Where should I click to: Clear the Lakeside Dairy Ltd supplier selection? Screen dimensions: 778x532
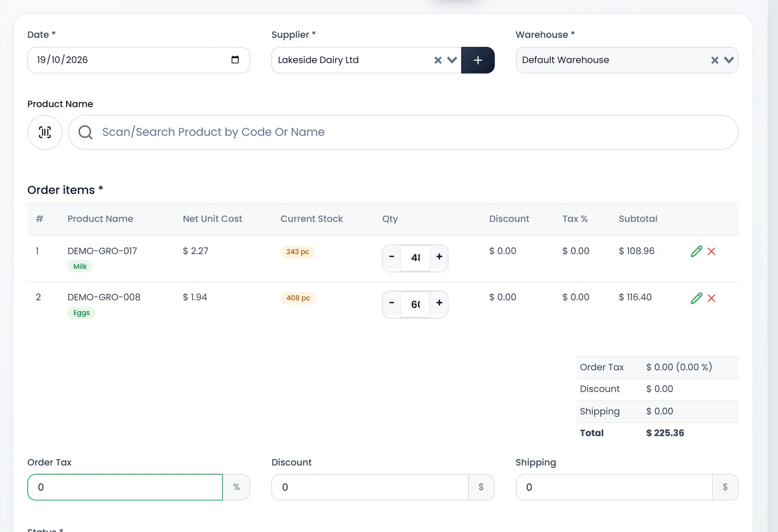[438, 60]
